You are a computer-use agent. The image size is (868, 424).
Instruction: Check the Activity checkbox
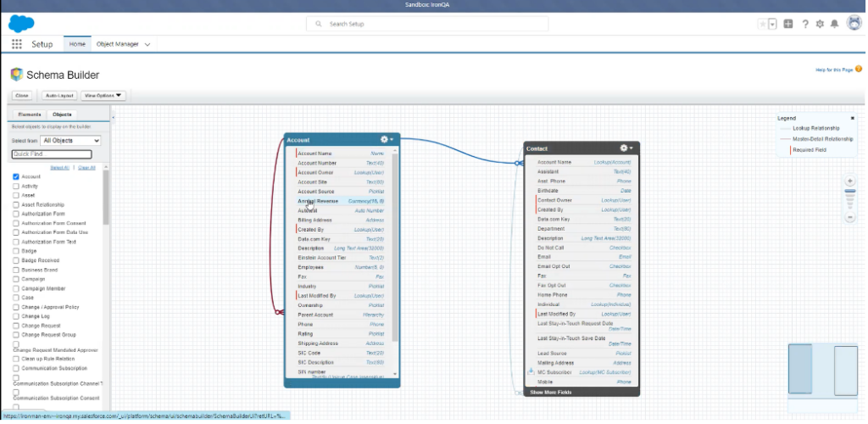(16, 186)
